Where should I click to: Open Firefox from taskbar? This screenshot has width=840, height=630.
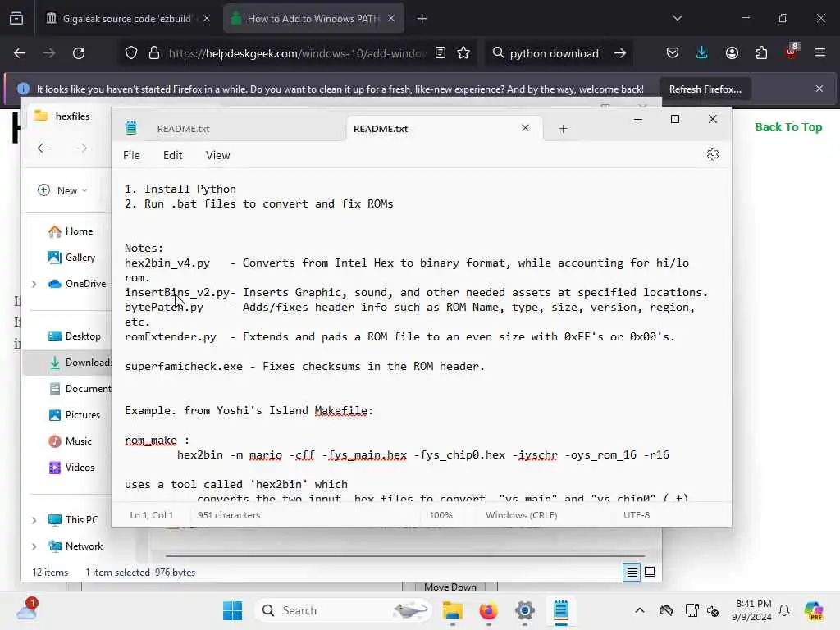489,610
